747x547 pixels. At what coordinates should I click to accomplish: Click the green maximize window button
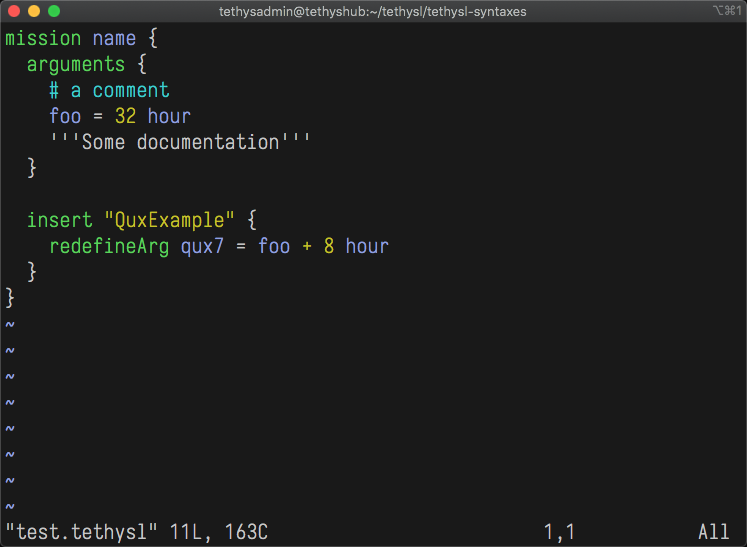(53, 11)
